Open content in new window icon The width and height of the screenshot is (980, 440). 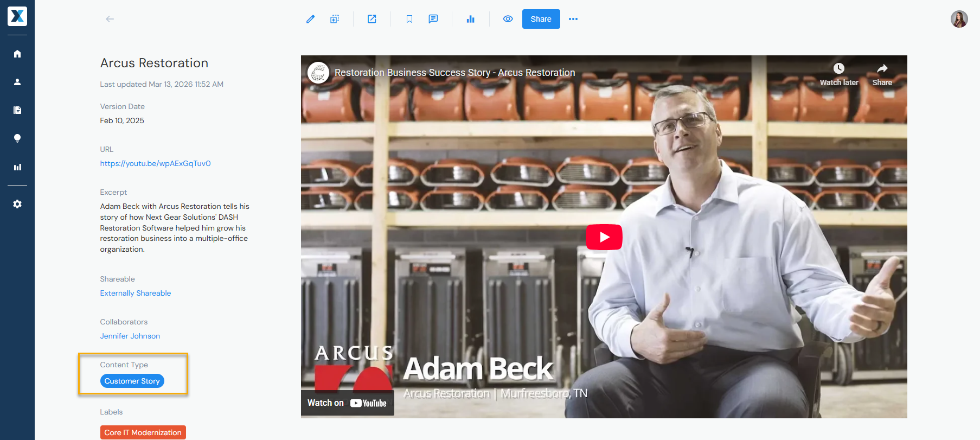372,19
